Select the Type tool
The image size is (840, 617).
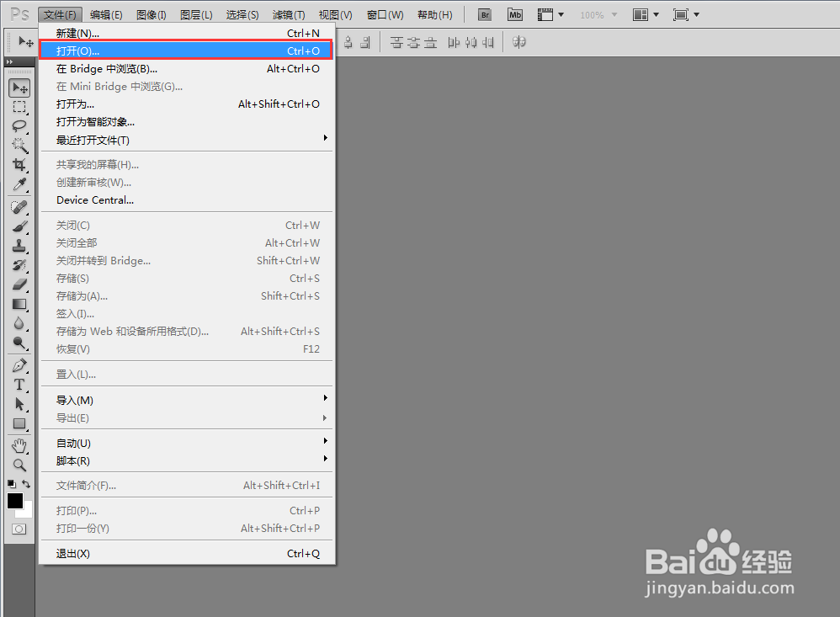point(20,385)
